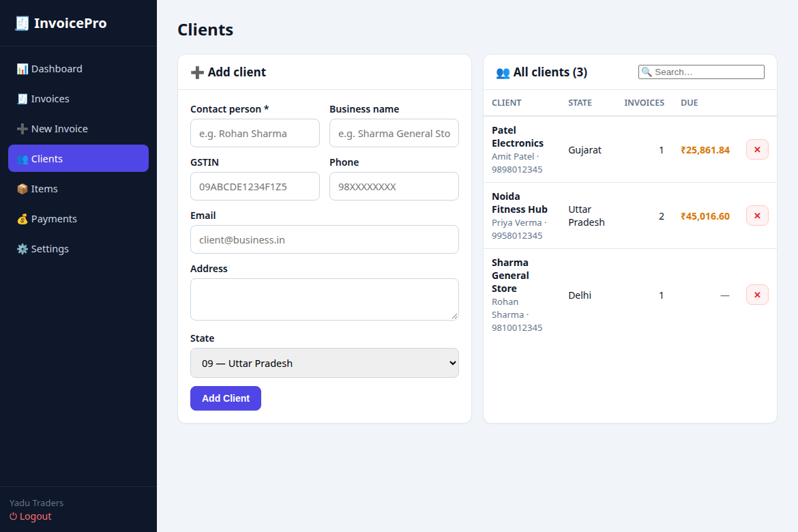Click the Settings gear icon
This screenshot has height=532, width=798.
coord(23,249)
